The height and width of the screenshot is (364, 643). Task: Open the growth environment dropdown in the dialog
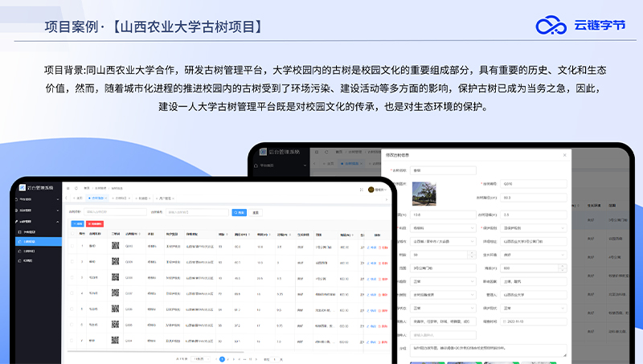[534, 255]
